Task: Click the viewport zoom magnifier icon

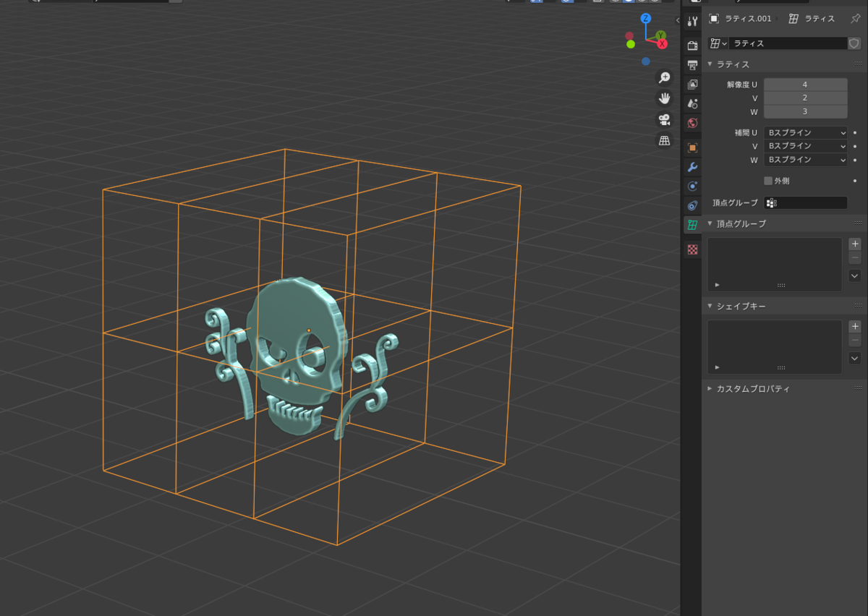Action: click(x=664, y=77)
